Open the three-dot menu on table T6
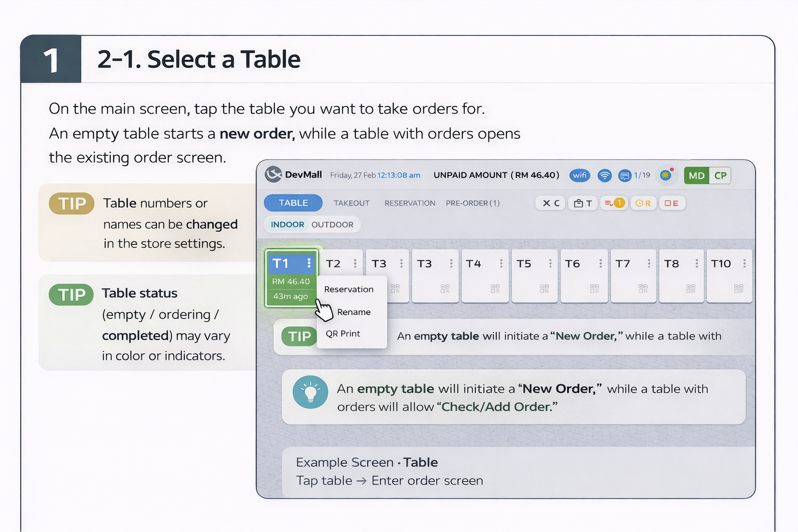This screenshot has width=798, height=532. click(601, 263)
